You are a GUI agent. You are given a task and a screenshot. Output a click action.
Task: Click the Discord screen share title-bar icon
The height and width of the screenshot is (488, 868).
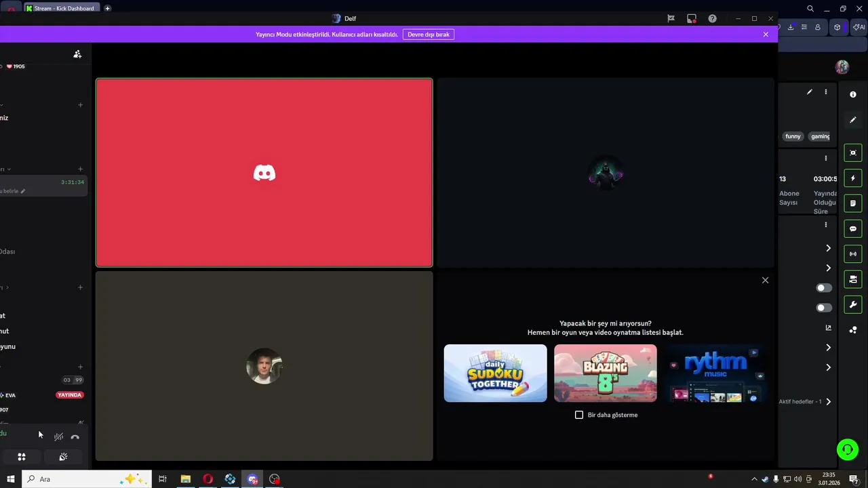692,18
